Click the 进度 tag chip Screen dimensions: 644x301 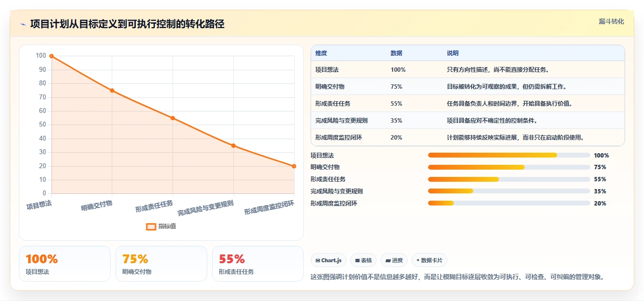click(x=394, y=260)
